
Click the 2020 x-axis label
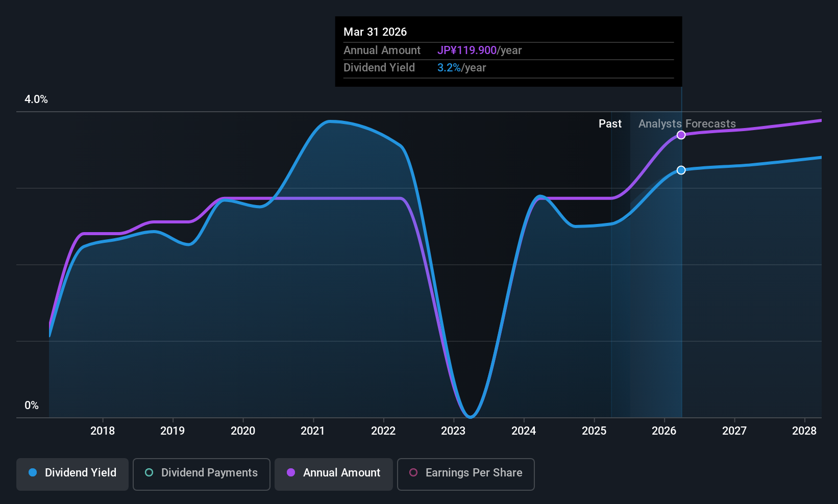[x=243, y=431]
